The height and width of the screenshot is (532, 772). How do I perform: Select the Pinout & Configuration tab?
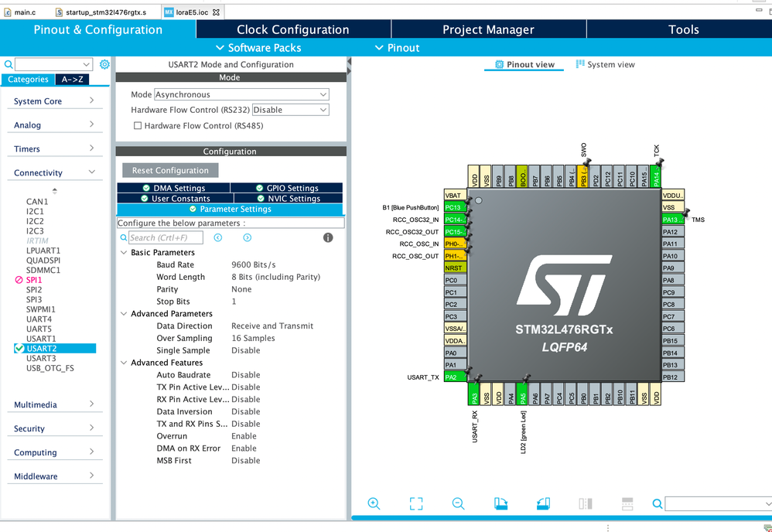98,29
